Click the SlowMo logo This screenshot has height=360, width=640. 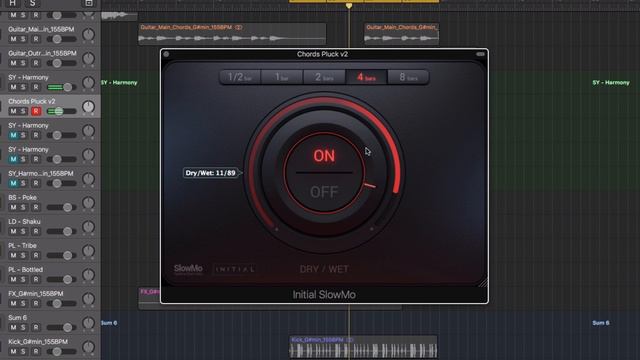188,269
